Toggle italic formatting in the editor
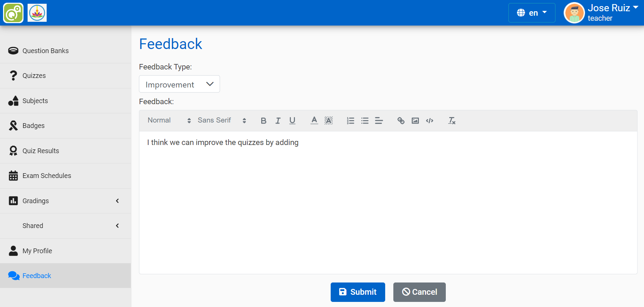644x307 pixels. coord(278,120)
